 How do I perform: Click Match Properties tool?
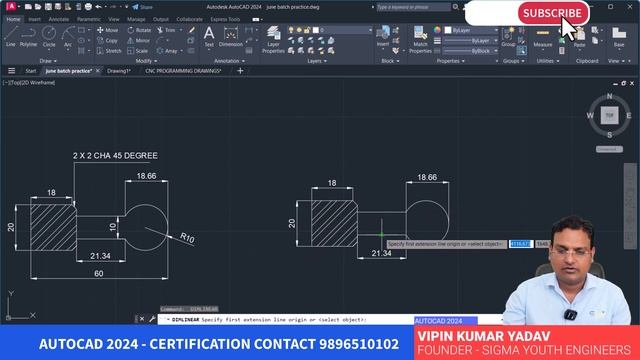tap(420, 40)
